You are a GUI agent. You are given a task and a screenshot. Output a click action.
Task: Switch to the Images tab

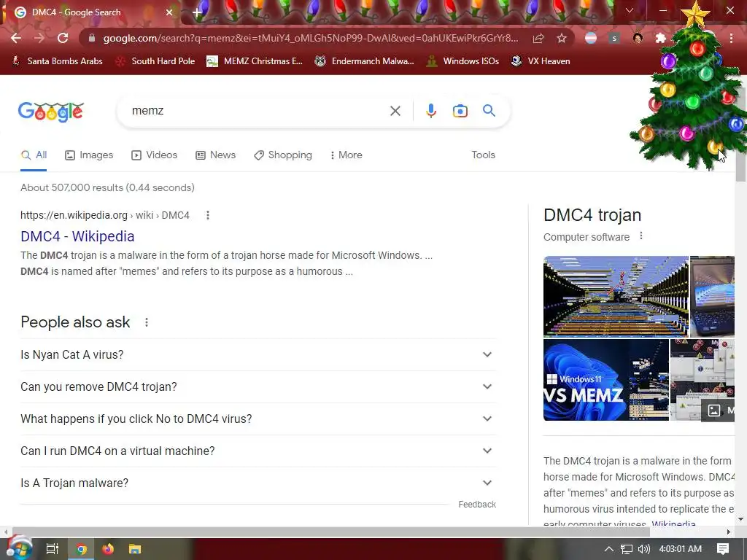89,155
